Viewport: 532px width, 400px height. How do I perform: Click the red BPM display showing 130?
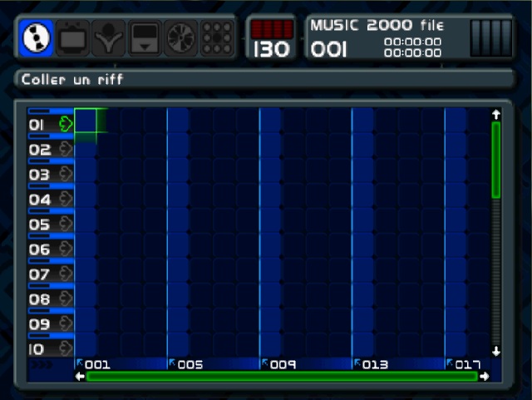(271, 39)
